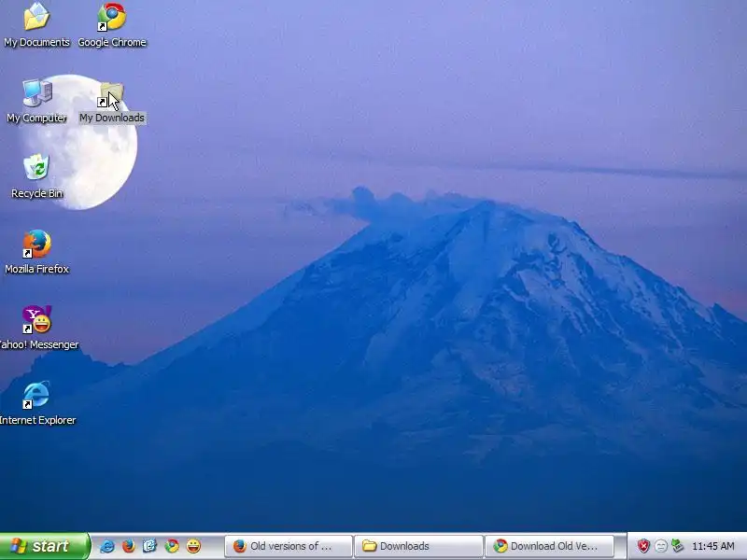
Task: Click the 11:45 AM system clock
Action: (x=713, y=546)
